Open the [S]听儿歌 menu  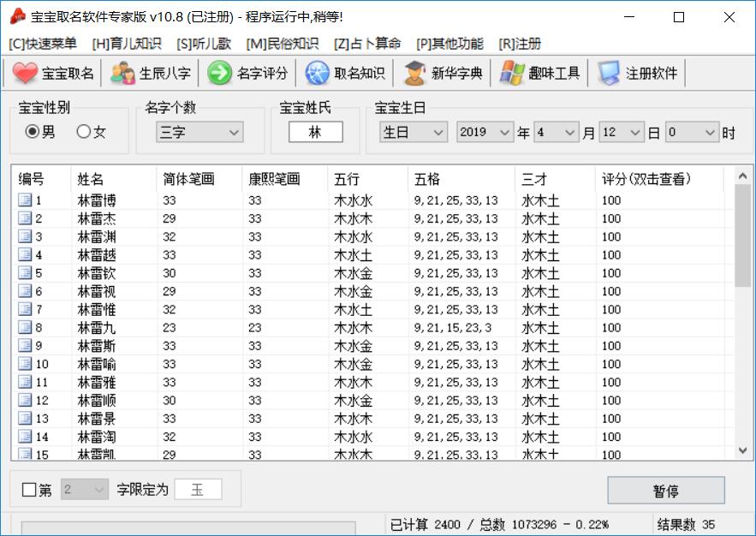tap(204, 44)
